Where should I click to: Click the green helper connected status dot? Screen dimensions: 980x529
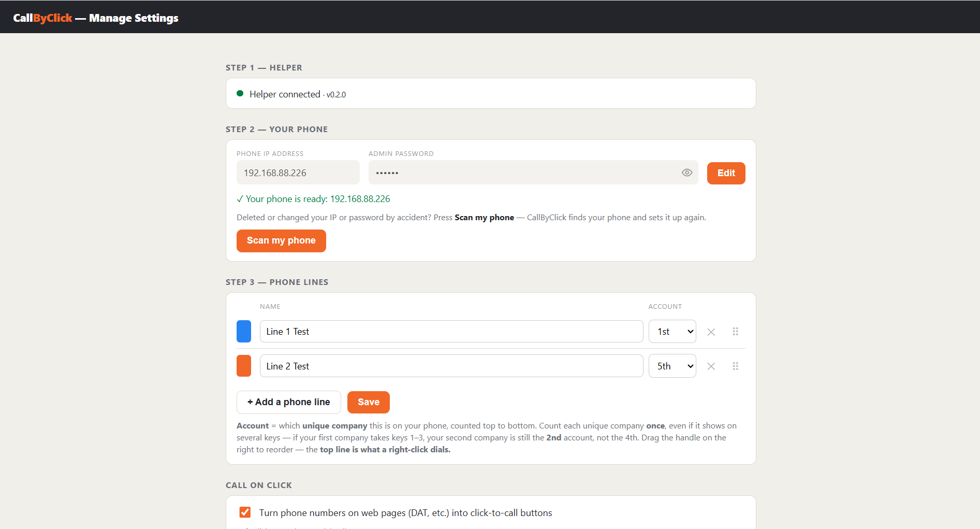pos(240,94)
